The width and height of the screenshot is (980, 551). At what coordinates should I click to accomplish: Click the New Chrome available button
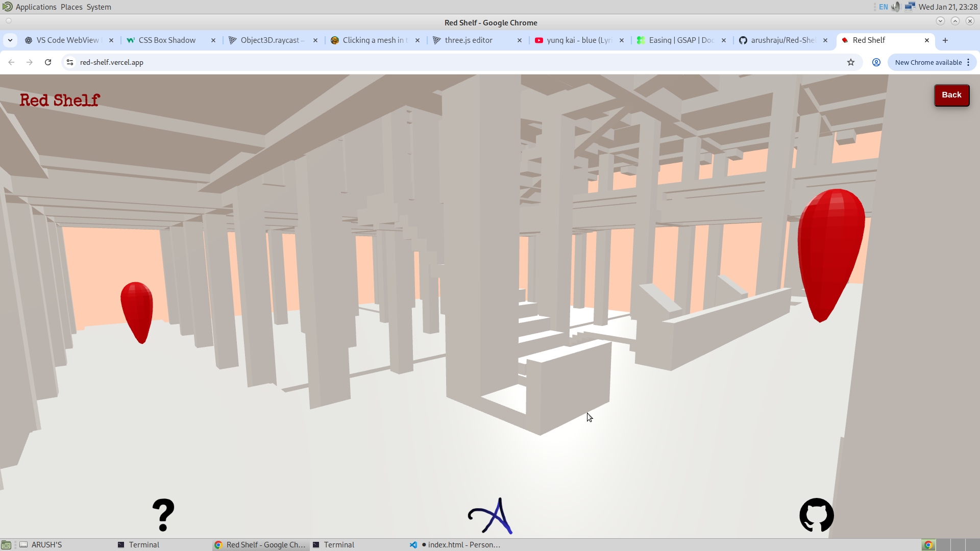click(927, 62)
